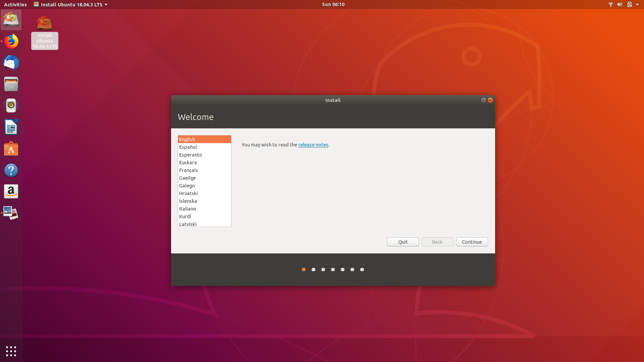Open the Help dock icon
644x362 pixels.
[11, 170]
